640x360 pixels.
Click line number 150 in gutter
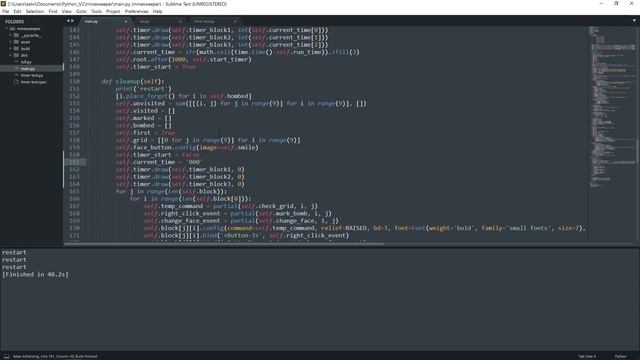coord(75,81)
